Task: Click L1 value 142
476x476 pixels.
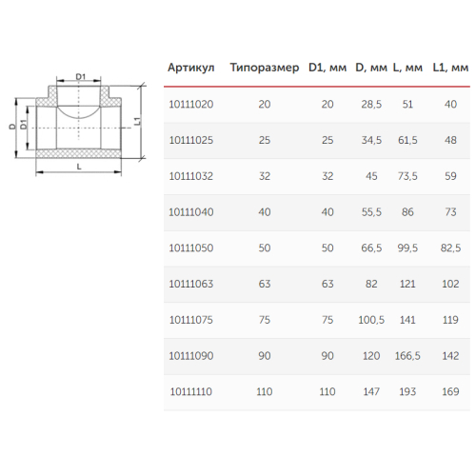Action: [450, 356]
